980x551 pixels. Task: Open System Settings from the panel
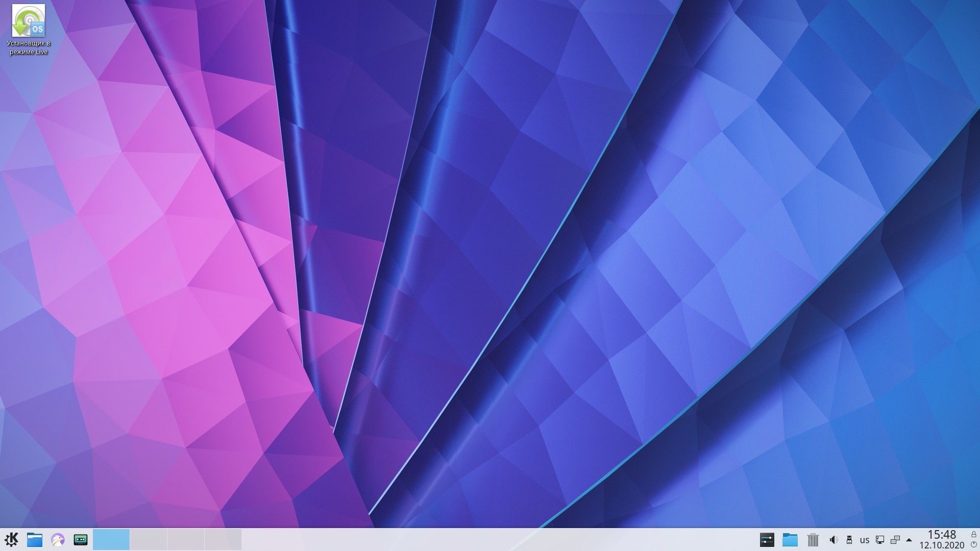[767, 539]
